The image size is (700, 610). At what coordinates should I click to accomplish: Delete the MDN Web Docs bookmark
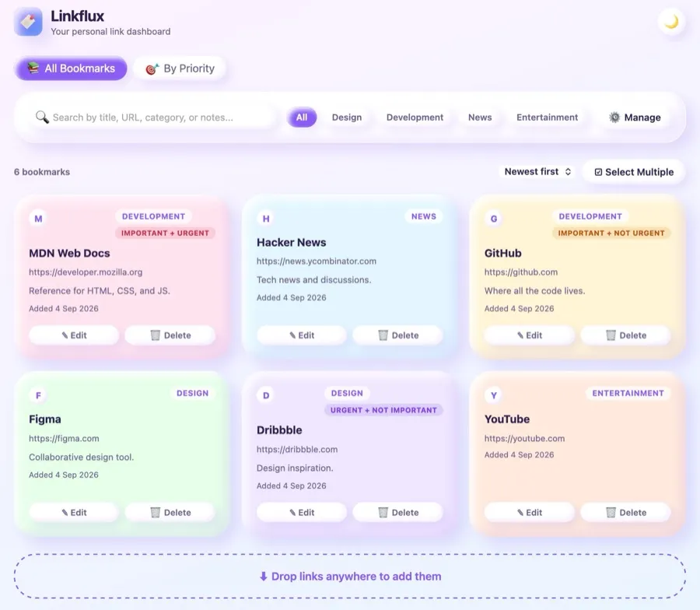click(170, 335)
